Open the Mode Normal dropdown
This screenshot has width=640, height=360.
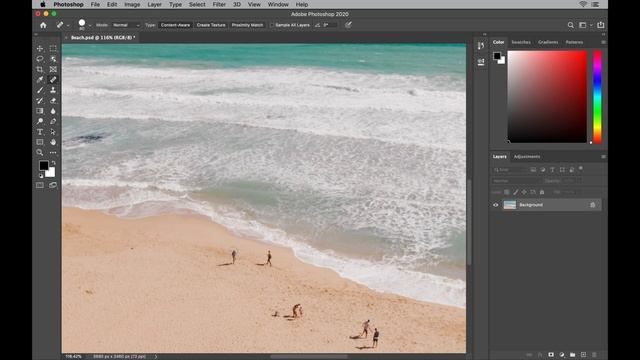126,25
